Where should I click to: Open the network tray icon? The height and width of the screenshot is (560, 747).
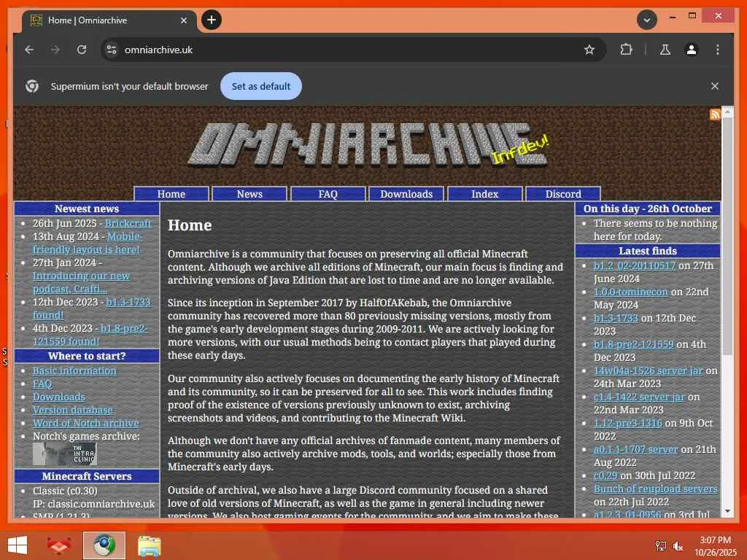point(660,546)
